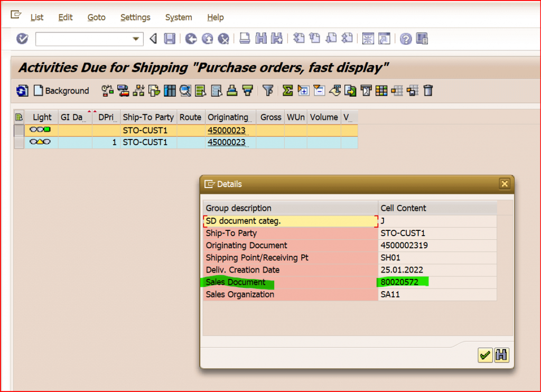This screenshot has height=392, width=541.
Task: Click the Originating column header
Action: [x=230, y=117]
